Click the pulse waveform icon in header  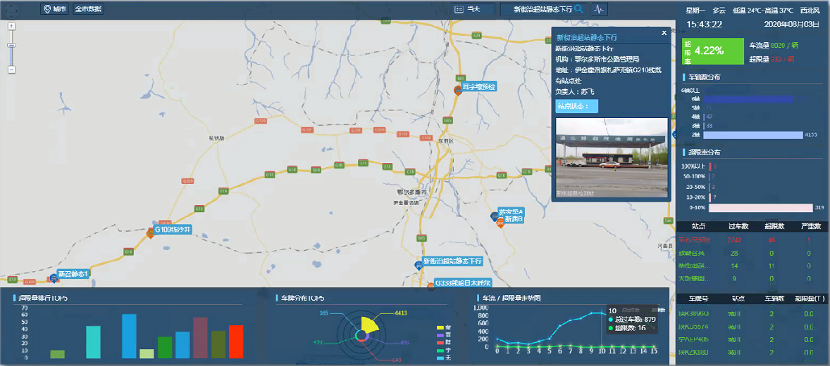(x=599, y=9)
